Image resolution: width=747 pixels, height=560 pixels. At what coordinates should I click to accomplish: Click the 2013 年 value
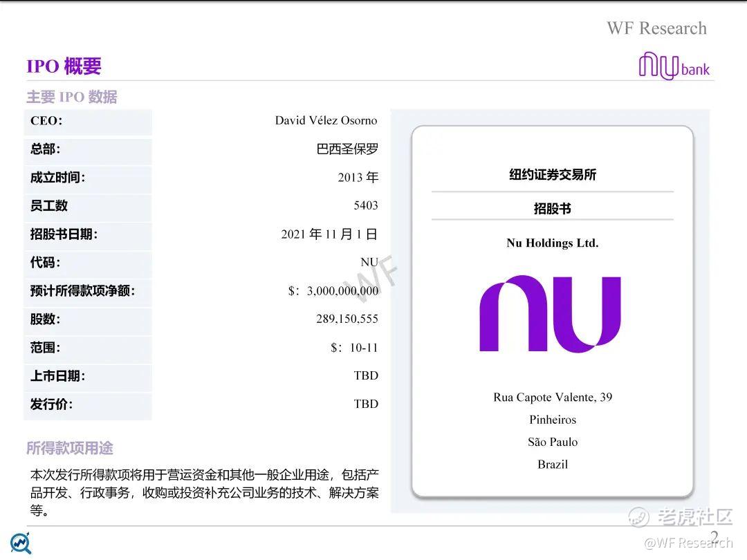(x=358, y=177)
